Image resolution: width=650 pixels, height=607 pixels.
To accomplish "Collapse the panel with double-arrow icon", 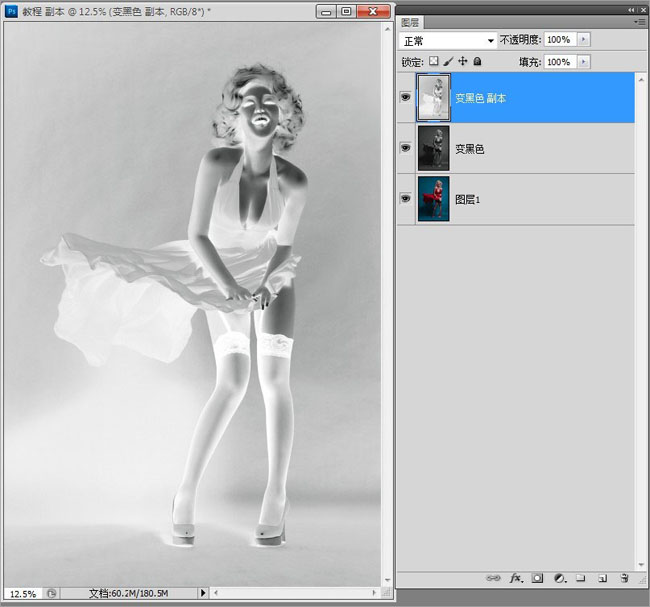I will click(x=631, y=10).
